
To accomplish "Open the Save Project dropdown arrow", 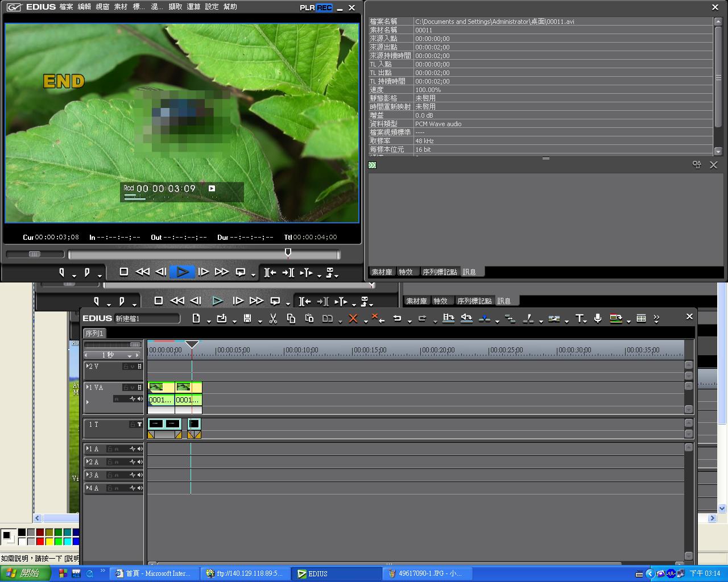I will tap(259, 321).
